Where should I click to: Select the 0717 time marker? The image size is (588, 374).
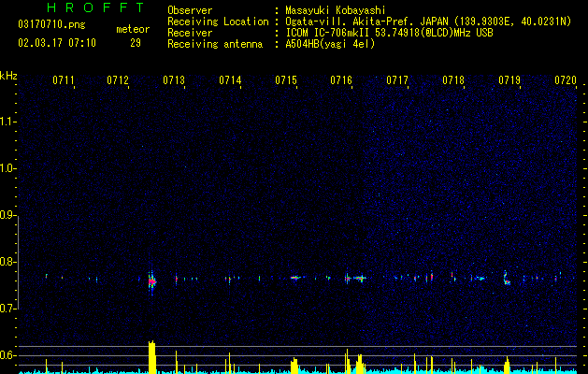(x=397, y=79)
